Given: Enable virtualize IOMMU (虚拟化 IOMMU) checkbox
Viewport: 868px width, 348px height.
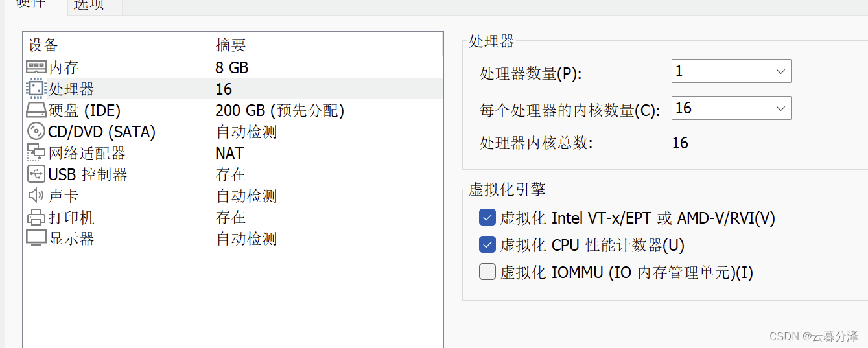Looking at the screenshot, I should 487,272.
